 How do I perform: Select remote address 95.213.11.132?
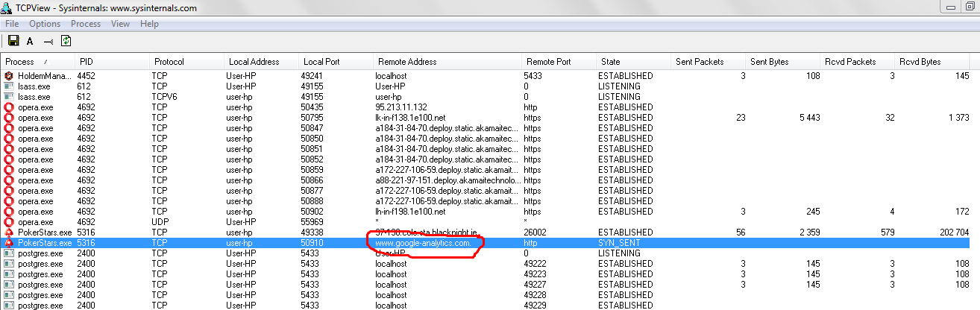click(401, 107)
